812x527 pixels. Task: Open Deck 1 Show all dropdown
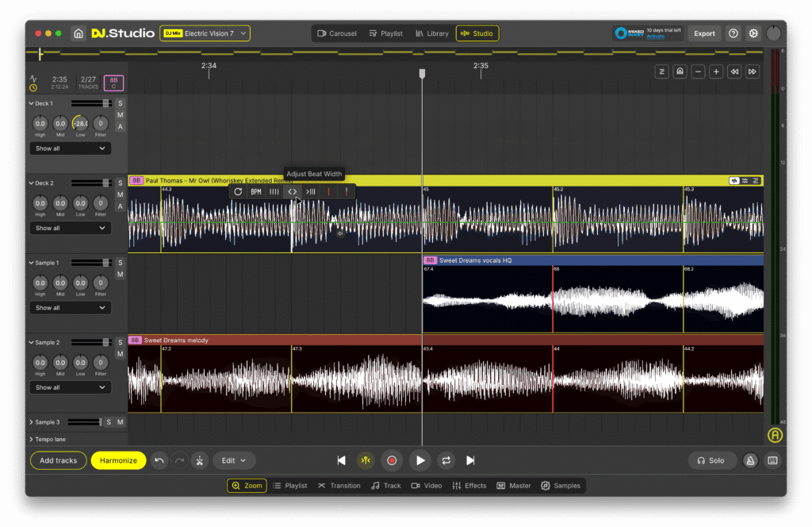pyautogui.click(x=70, y=148)
